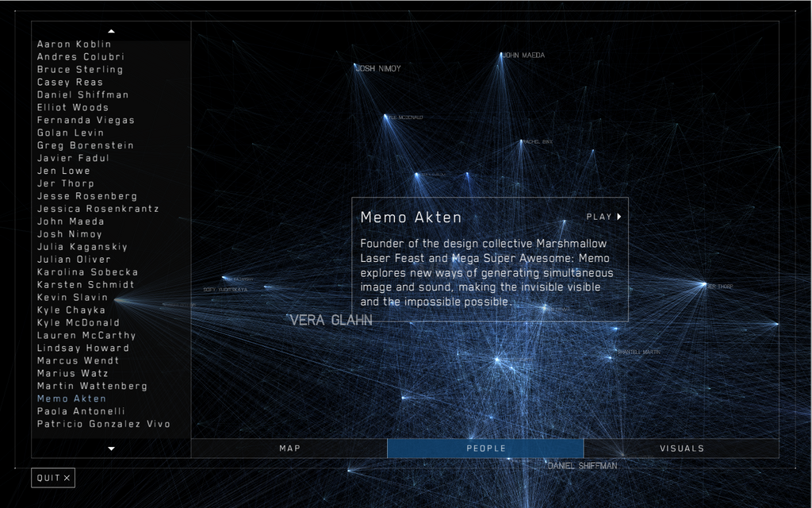
Task: Open Kyle McDonald's entry in the list
Action: click(79, 323)
